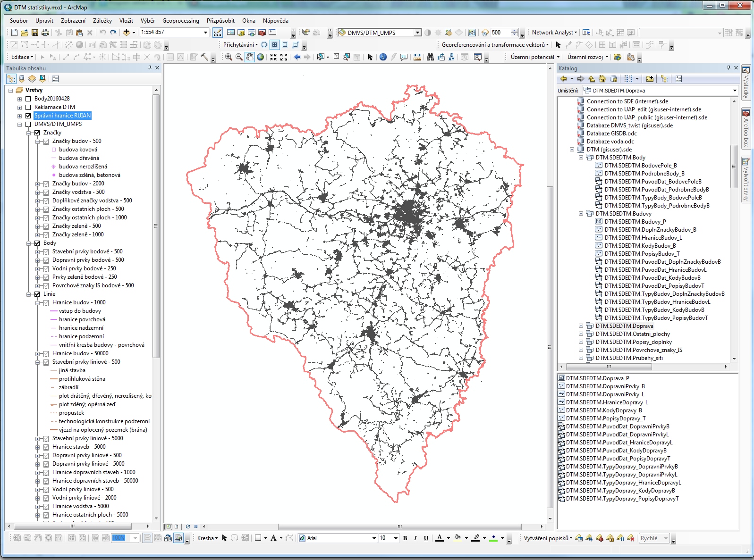The image size is (754, 560).
Task: Uncheck Správní hranice RUIAN layer
Action: click(28, 116)
